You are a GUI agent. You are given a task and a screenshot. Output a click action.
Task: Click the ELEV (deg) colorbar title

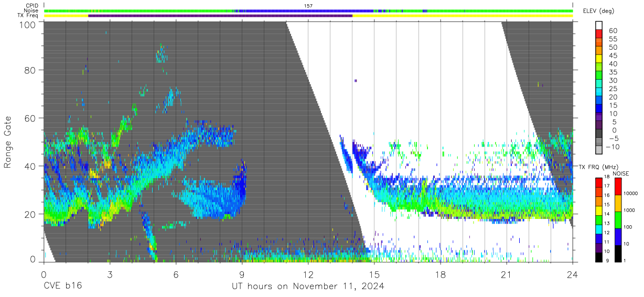coord(598,10)
